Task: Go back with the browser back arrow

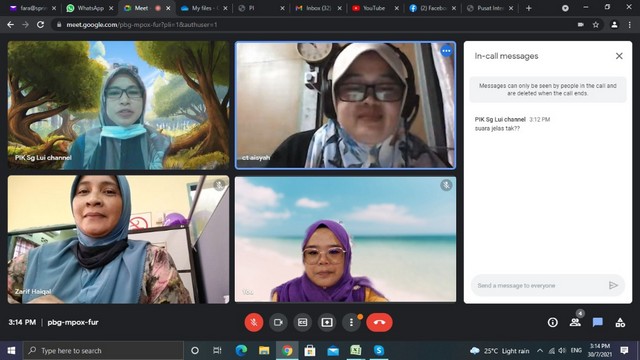Action: click(x=11, y=24)
